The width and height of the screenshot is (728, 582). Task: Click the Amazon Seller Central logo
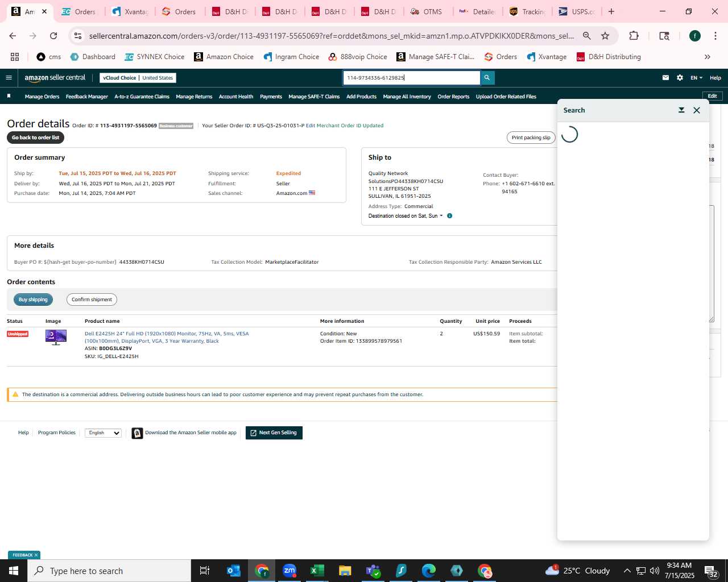pyautogui.click(x=55, y=78)
